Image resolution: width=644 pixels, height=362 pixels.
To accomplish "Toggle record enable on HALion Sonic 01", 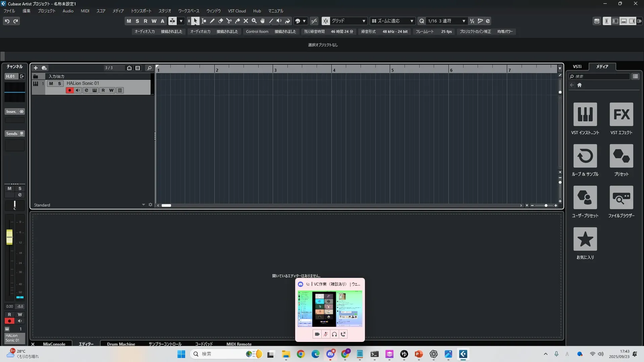I will point(69,90).
